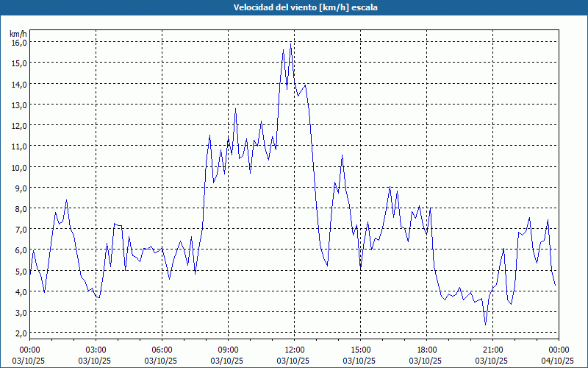Select the 2,0 y-axis tick label
Screen dimensions: 588x368
(18, 333)
